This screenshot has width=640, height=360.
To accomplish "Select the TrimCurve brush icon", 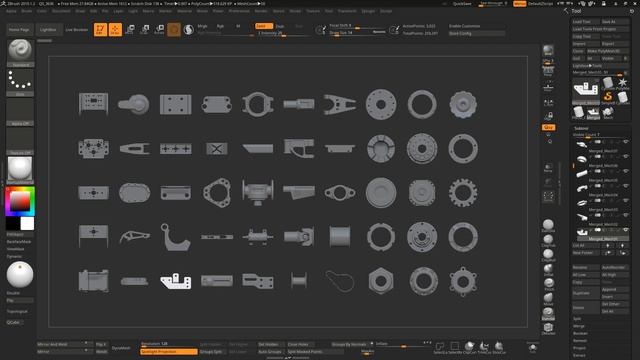I will click(484, 347).
